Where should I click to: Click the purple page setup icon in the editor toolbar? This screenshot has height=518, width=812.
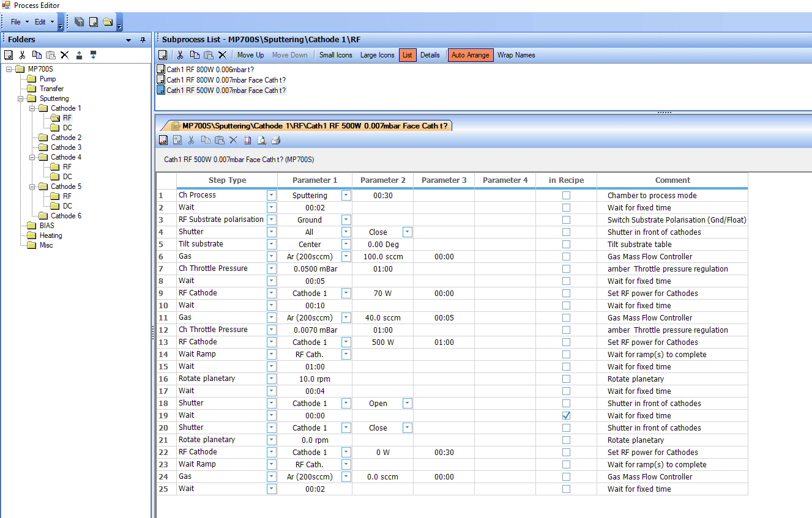point(247,140)
